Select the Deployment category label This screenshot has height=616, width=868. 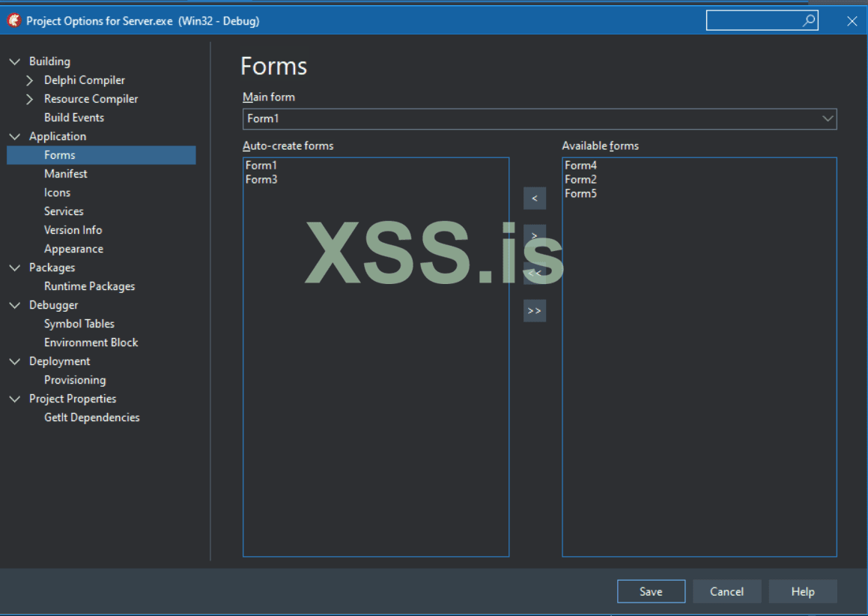[x=60, y=361]
